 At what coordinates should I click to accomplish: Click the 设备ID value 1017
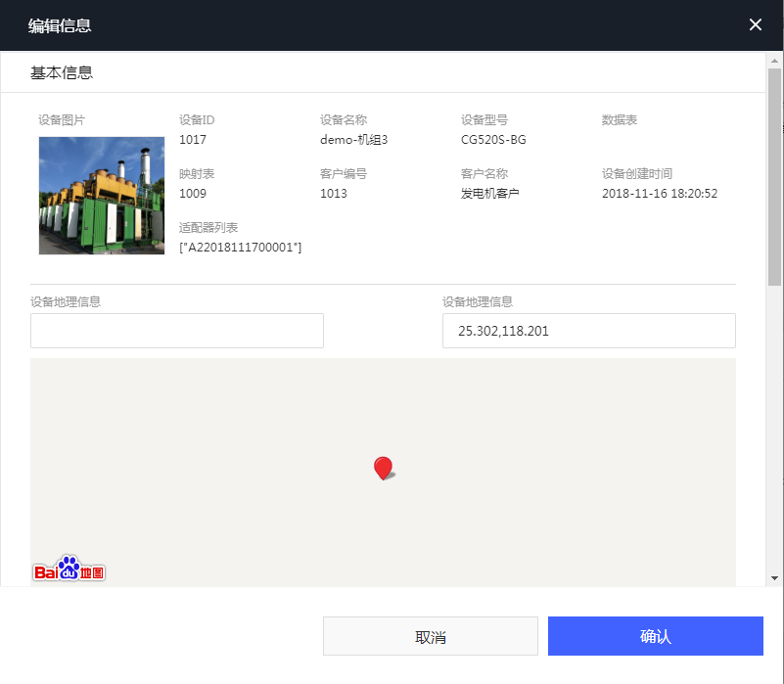click(193, 140)
